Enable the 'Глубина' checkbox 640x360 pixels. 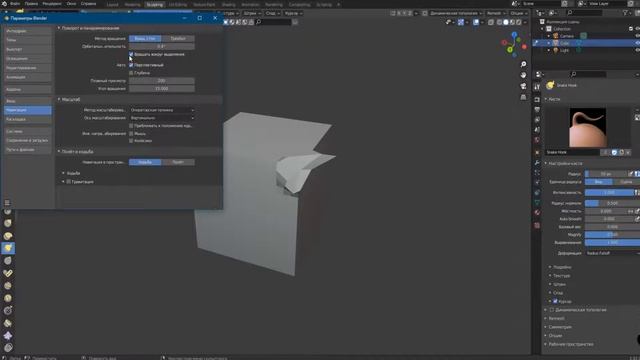tap(131, 73)
